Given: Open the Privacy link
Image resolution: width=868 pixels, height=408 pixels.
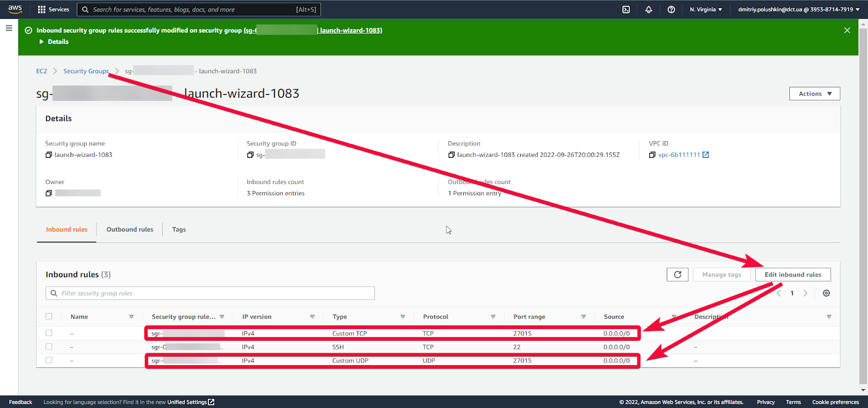Looking at the screenshot, I should [765, 402].
